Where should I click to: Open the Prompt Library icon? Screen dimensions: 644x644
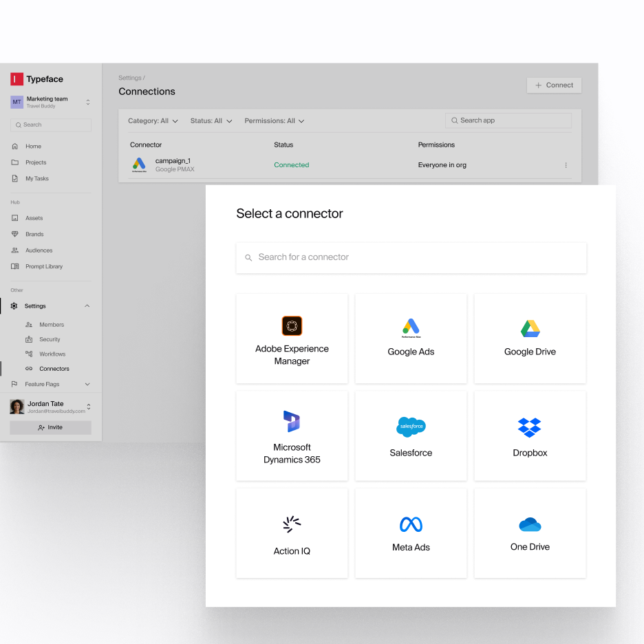coord(14,266)
